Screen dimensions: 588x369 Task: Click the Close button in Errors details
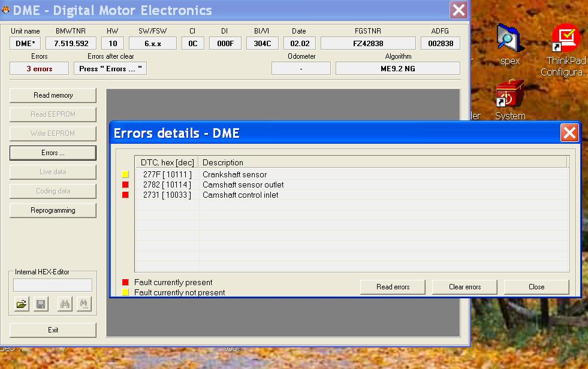[x=536, y=287]
